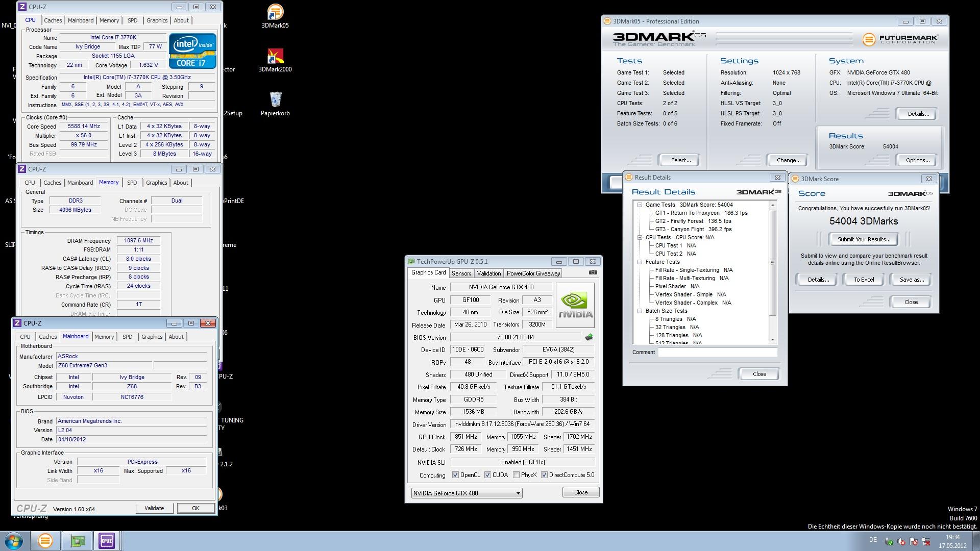Switch to the 3DMark05 taskbar icon
980x551 pixels.
45,541
